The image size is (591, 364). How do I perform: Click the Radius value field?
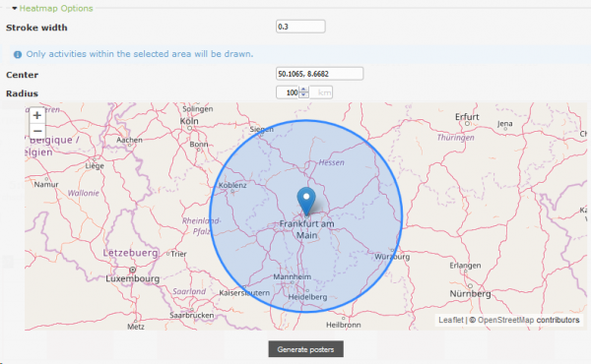click(288, 92)
